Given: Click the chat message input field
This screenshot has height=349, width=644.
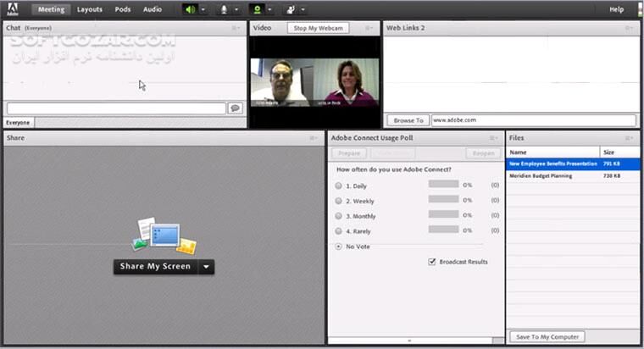Looking at the screenshot, I should pos(116,108).
